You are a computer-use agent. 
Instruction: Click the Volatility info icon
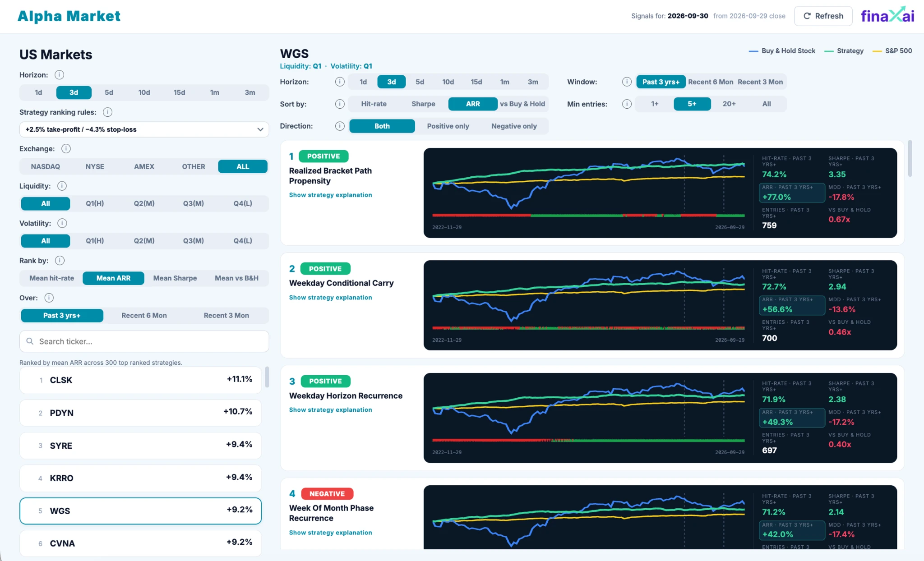[x=62, y=223]
